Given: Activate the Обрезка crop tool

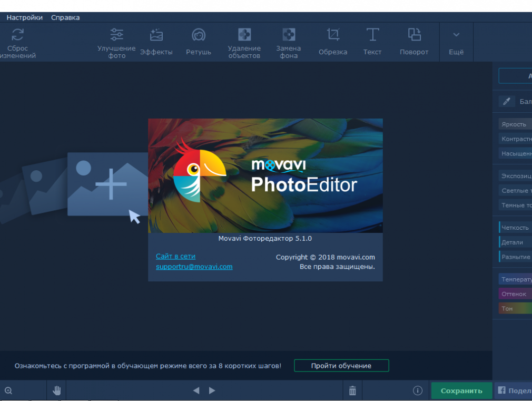Looking at the screenshot, I should (x=333, y=43).
